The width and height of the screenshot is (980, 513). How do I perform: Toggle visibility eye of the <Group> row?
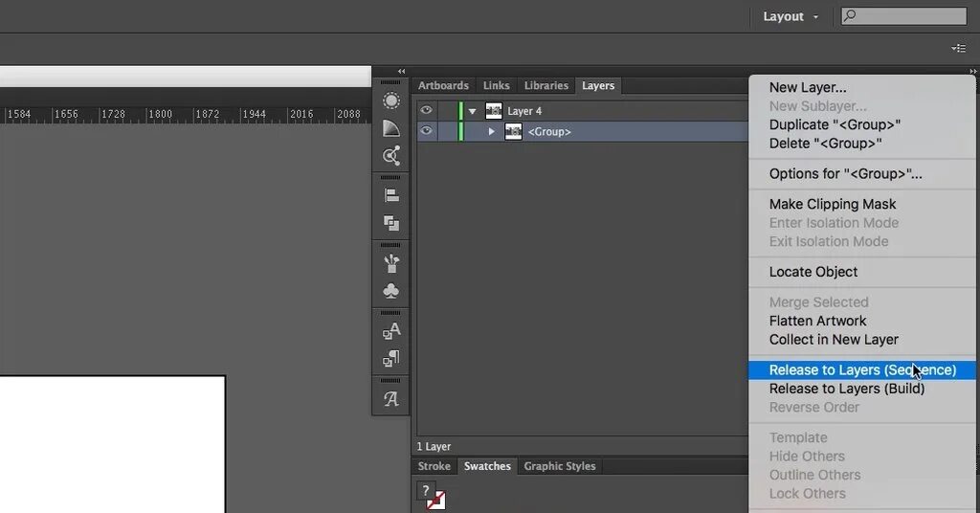point(426,131)
